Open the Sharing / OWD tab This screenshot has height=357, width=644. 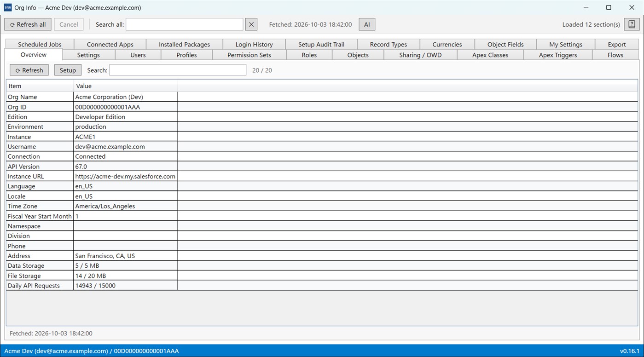click(420, 55)
